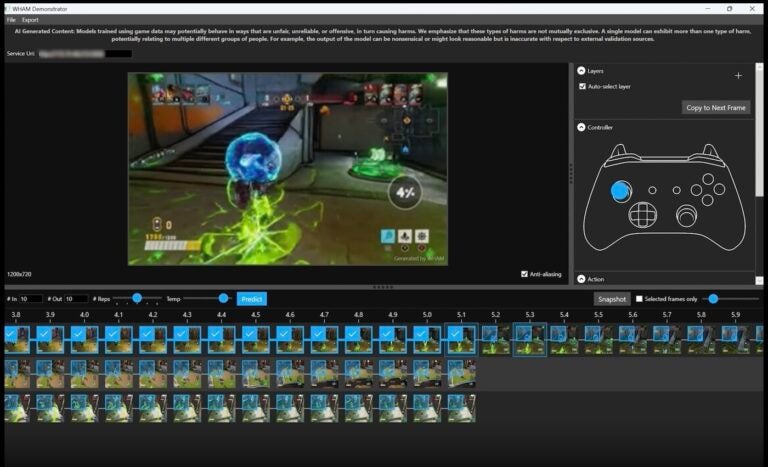This screenshot has height=467, width=768.
Task: Uncheck the frame checkbox under 4.8
Action: (353, 334)
